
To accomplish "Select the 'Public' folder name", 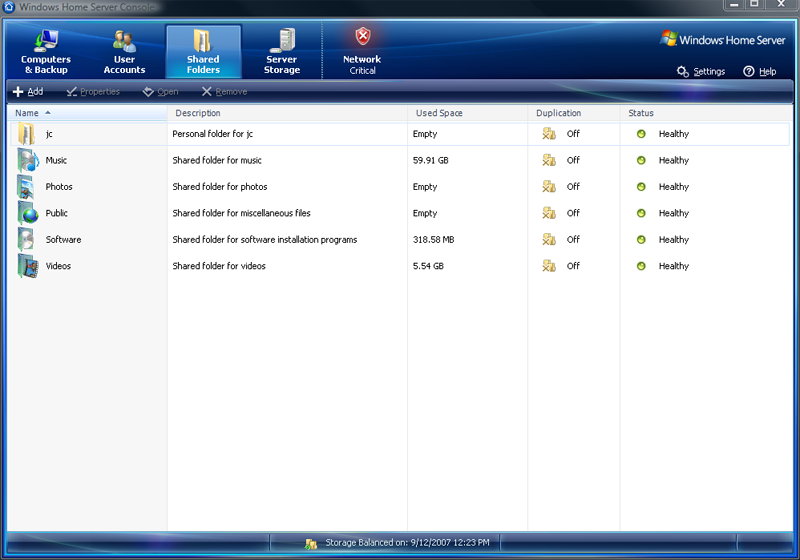I will coord(57,214).
